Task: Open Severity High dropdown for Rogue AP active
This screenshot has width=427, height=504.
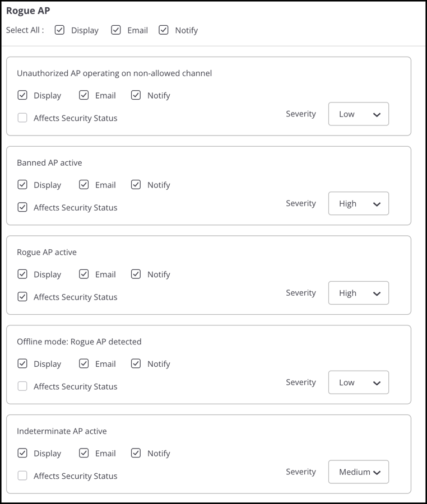Action: 359,293
